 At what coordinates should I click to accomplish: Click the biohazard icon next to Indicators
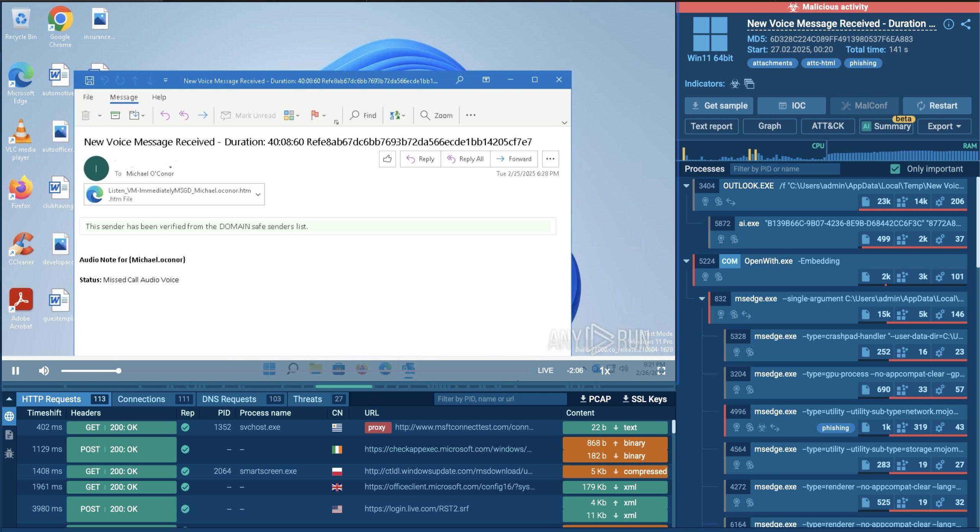735,83
